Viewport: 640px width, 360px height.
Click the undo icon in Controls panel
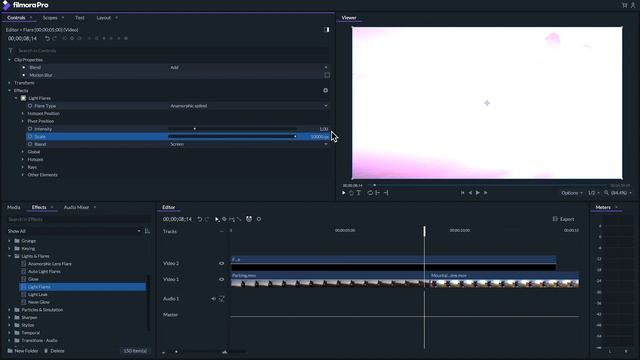coord(47,38)
